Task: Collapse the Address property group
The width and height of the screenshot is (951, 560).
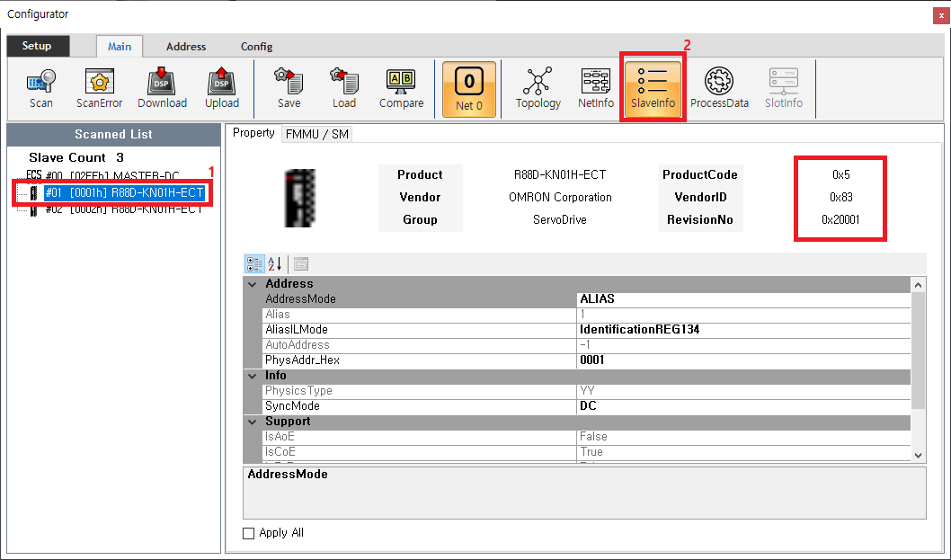Action: [x=252, y=284]
